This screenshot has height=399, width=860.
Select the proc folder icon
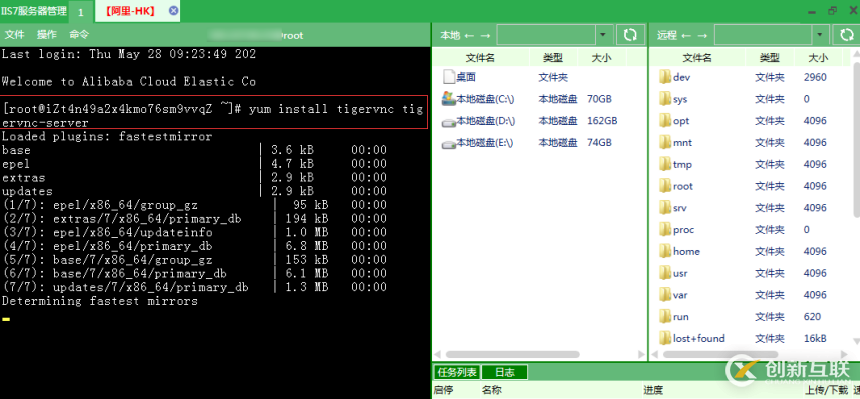pos(665,229)
